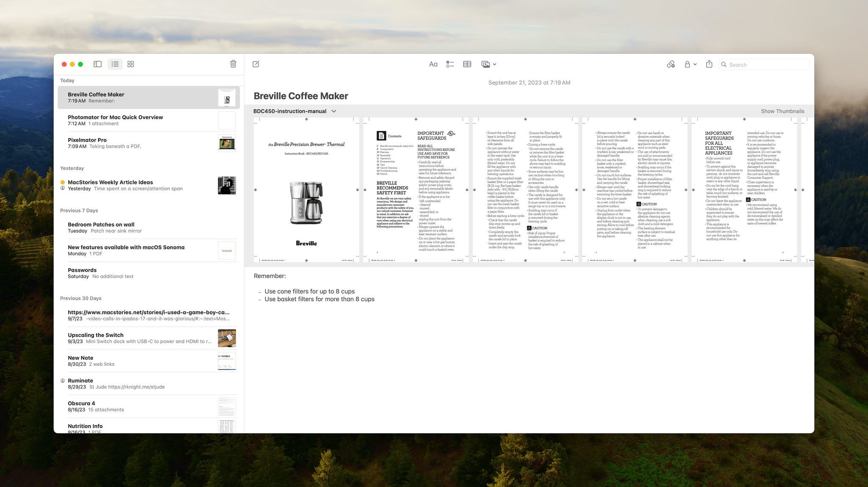Switch to list view
Viewport: 868px width, 487px height.
[115, 64]
